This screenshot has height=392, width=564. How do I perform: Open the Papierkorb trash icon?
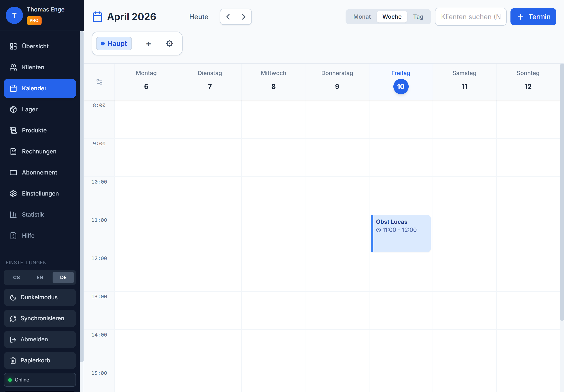13,360
